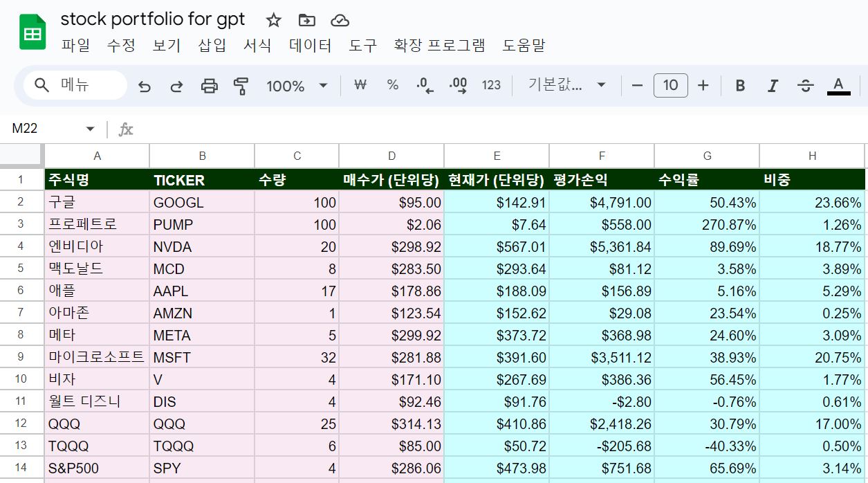This screenshot has height=483, width=868.
Task: Open the 도움말 menu
Action: pyautogui.click(x=524, y=46)
